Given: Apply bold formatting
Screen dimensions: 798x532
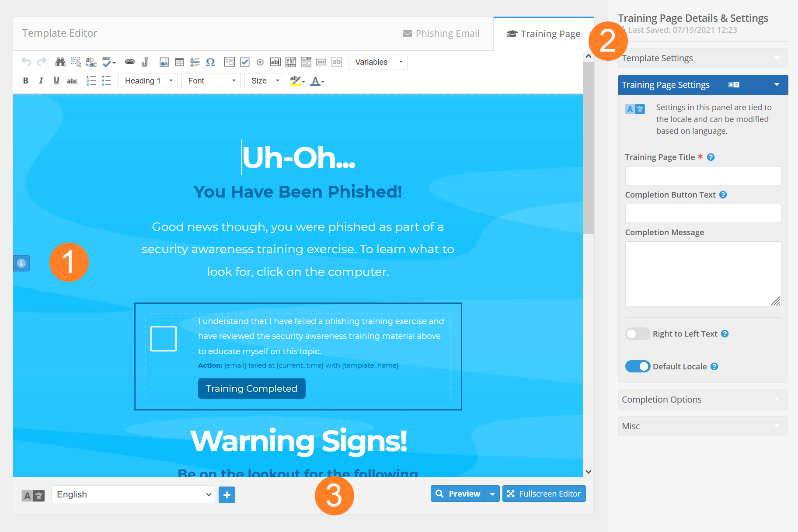Looking at the screenshot, I should click(x=26, y=81).
